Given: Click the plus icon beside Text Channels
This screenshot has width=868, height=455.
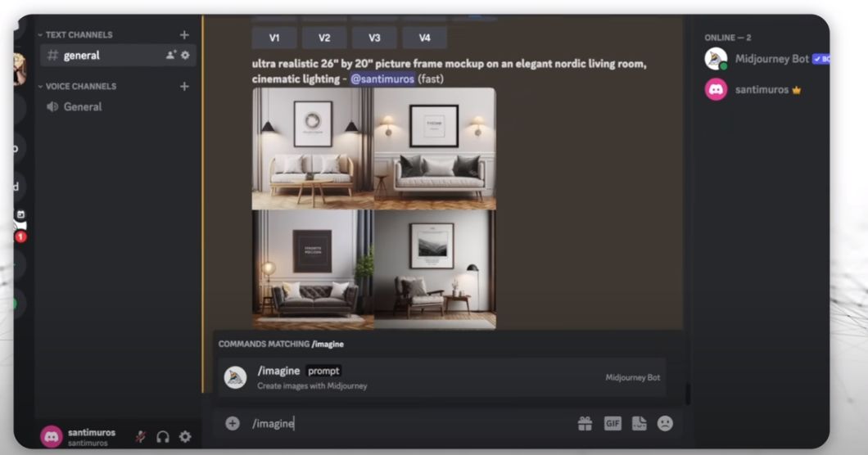Looking at the screenshot, I should (184, 34).
